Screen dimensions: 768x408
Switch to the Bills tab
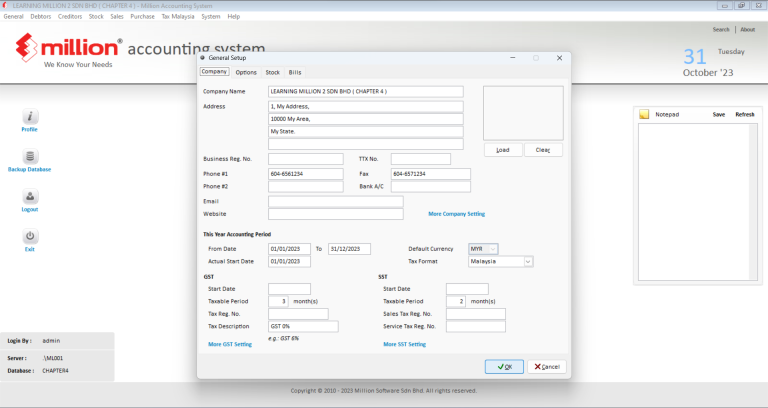pyautogui.click(x=295, y=72)
